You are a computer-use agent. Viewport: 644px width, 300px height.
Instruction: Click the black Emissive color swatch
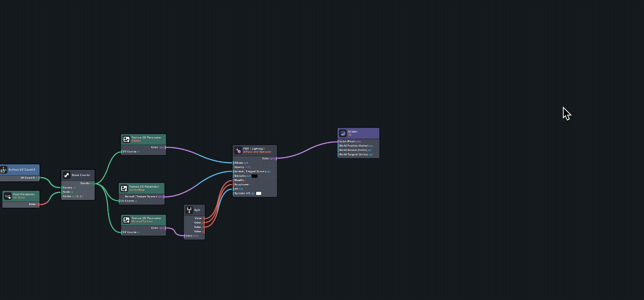point(254,176)
